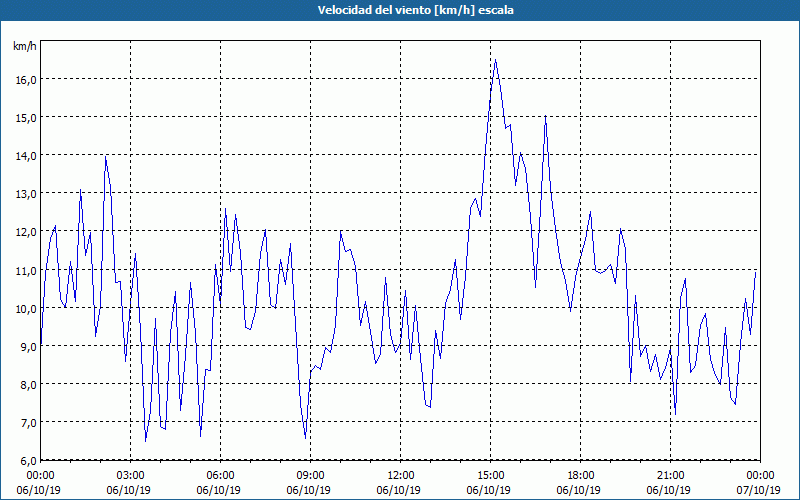Pick the "06/10/19" date under 18:00
Screen dimensions: 800x500
[x=579, y=490]
